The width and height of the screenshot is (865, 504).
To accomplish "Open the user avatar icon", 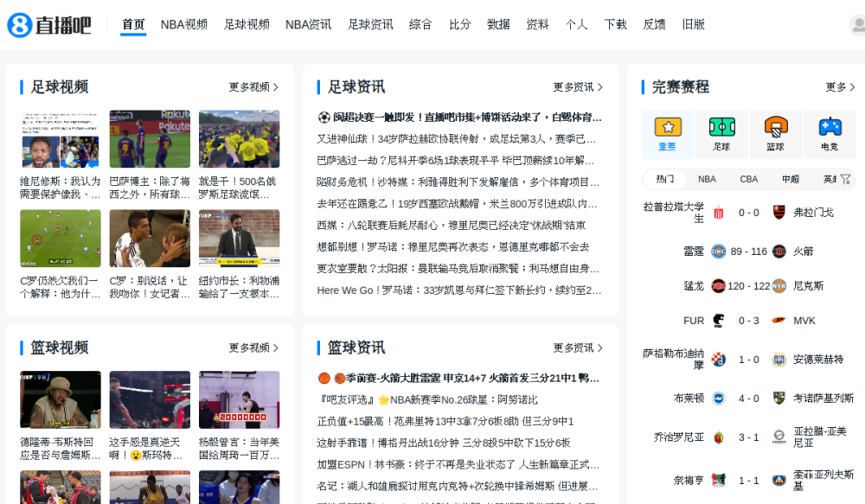I will pos(857,25).
